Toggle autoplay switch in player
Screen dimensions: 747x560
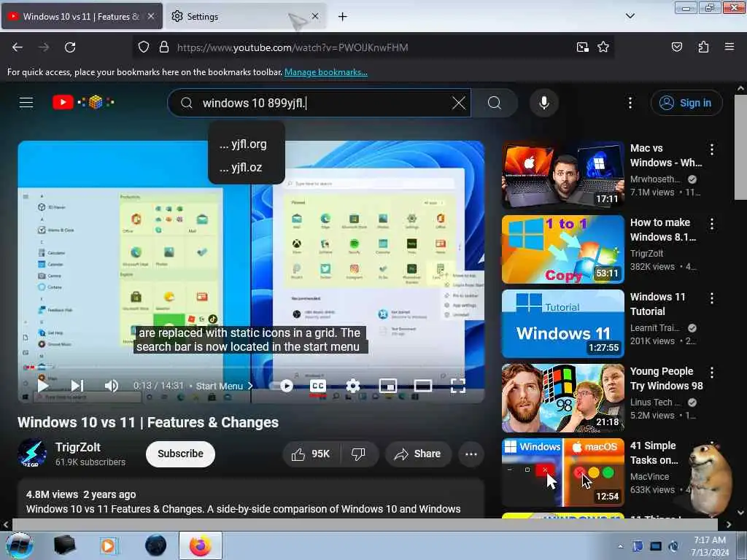[x=282, y=386]
